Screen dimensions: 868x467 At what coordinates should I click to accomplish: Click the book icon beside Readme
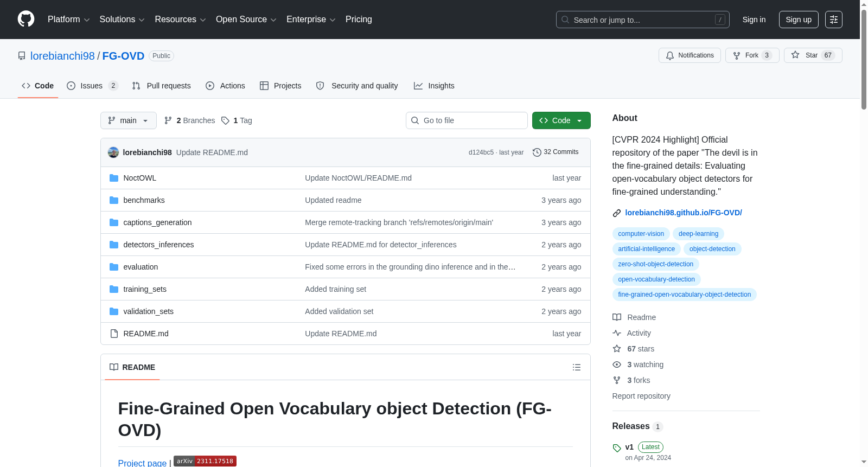coord(617,317)
